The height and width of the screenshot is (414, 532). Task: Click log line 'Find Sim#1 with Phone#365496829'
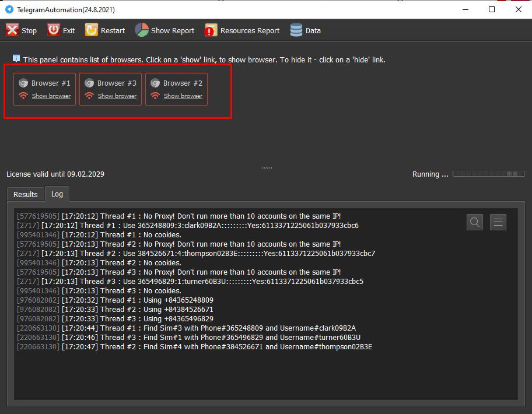coord(188,338)
